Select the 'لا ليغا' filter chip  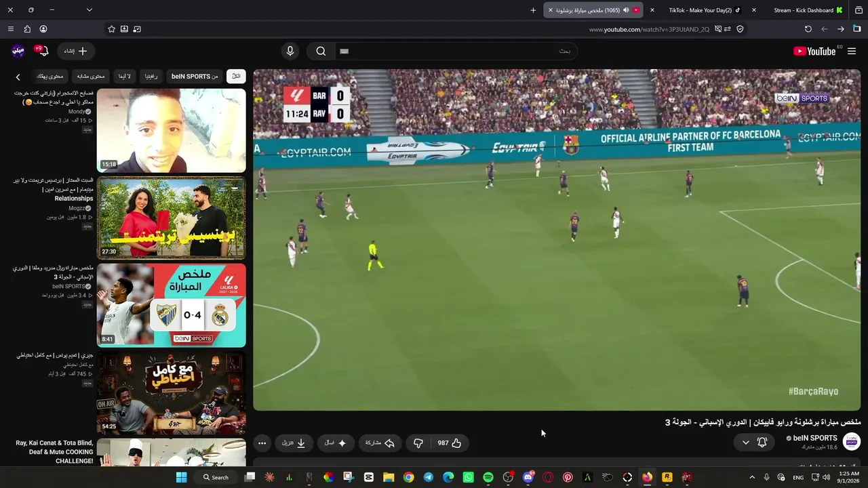pyautogui.click(x=124, y=76)
